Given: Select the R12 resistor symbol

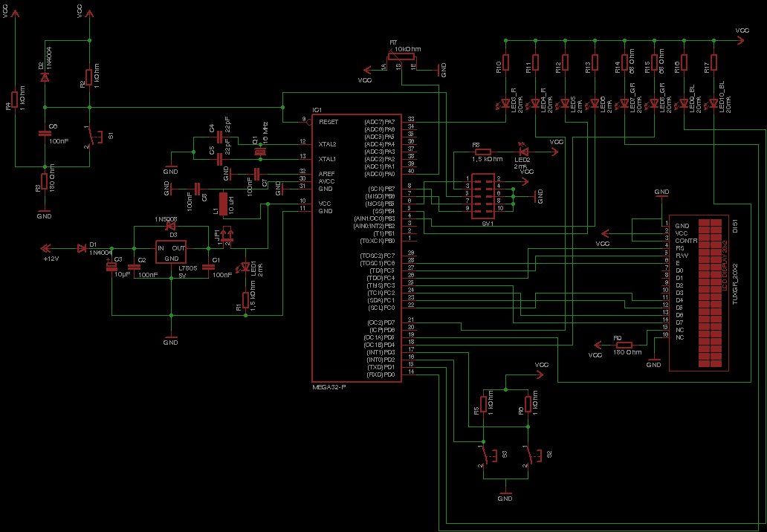Looking at the screenshot, I should (566, 62).
